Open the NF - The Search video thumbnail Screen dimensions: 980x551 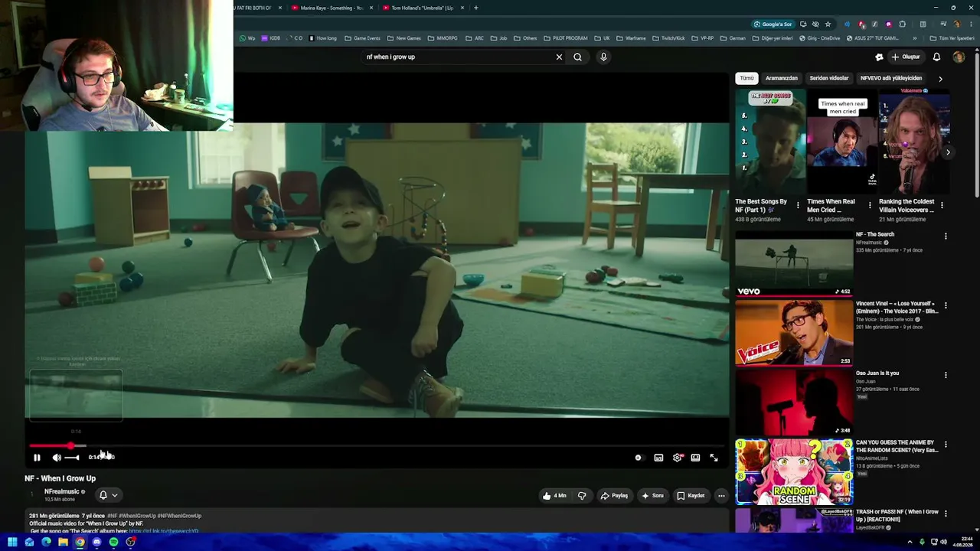pyautogui.click(x=794, y=263)
